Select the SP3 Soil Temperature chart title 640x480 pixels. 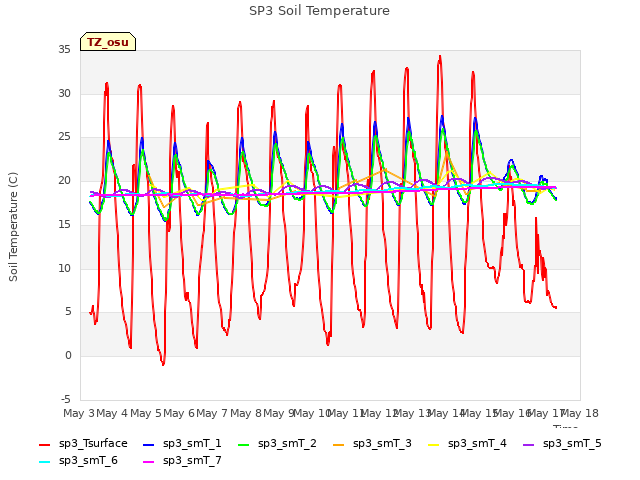[x=319, y=11]
